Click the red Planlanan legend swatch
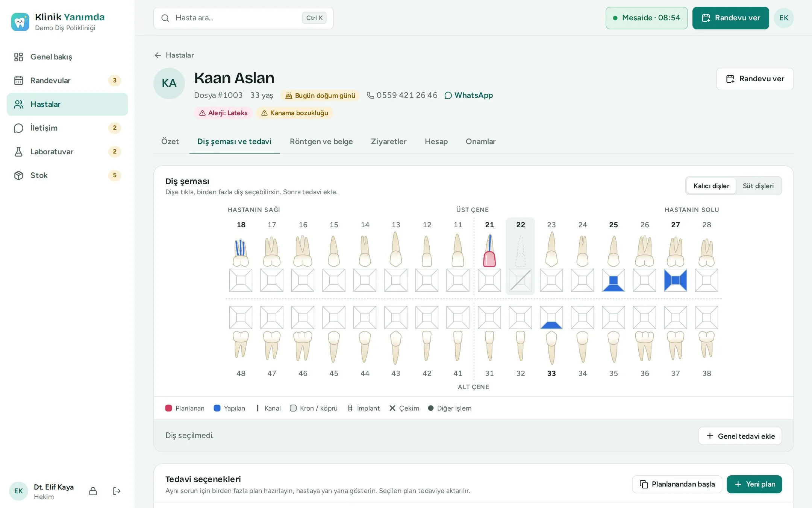The image size is (812, 508). coord(168,408)
